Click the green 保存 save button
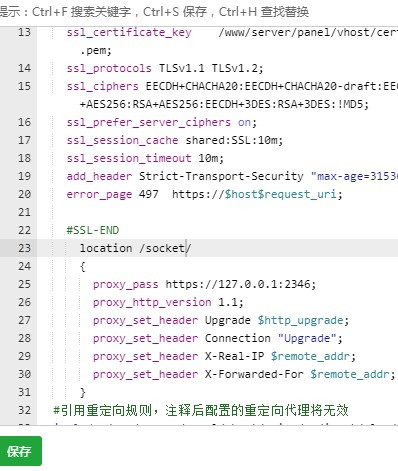 click(20, 451)
